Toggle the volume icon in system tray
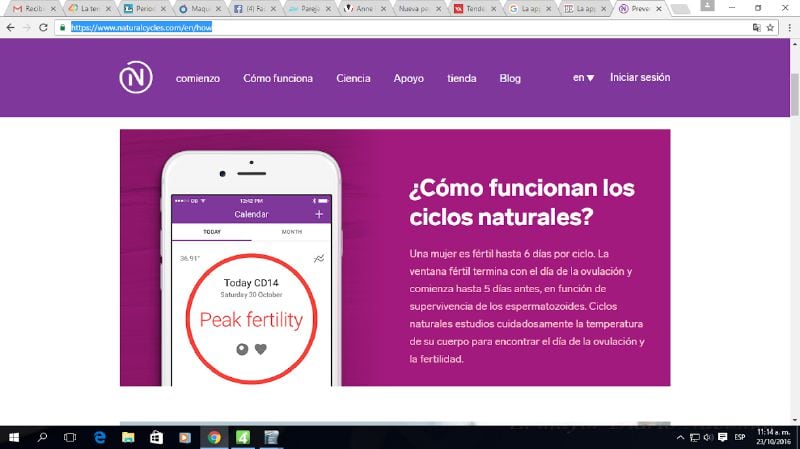 (708, 437)
